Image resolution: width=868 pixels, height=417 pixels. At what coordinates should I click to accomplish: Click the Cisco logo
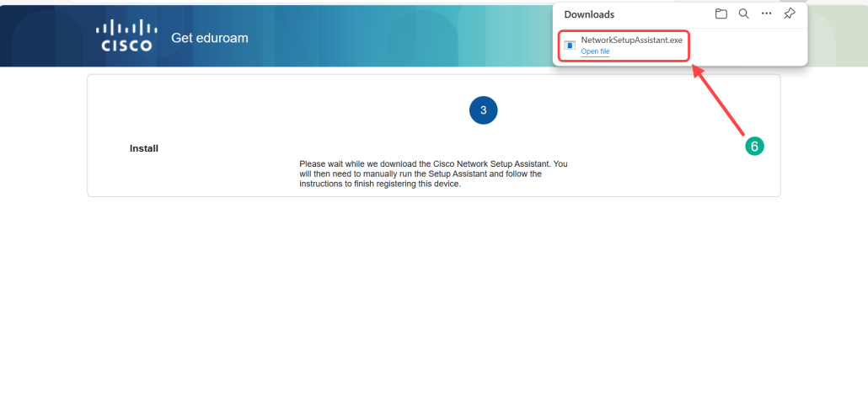(x=126, y=36)
